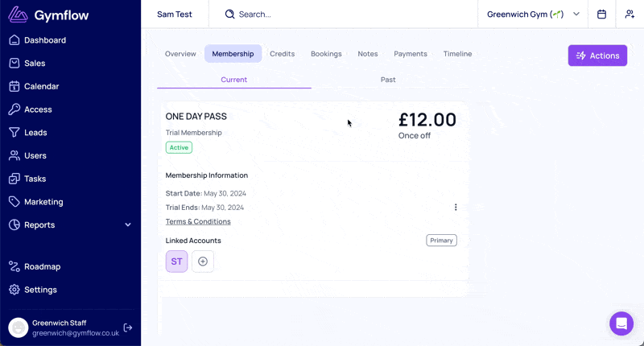Open the Access key section
The width and height of the screenshot is (644, 346).
[x=31, y=109]
